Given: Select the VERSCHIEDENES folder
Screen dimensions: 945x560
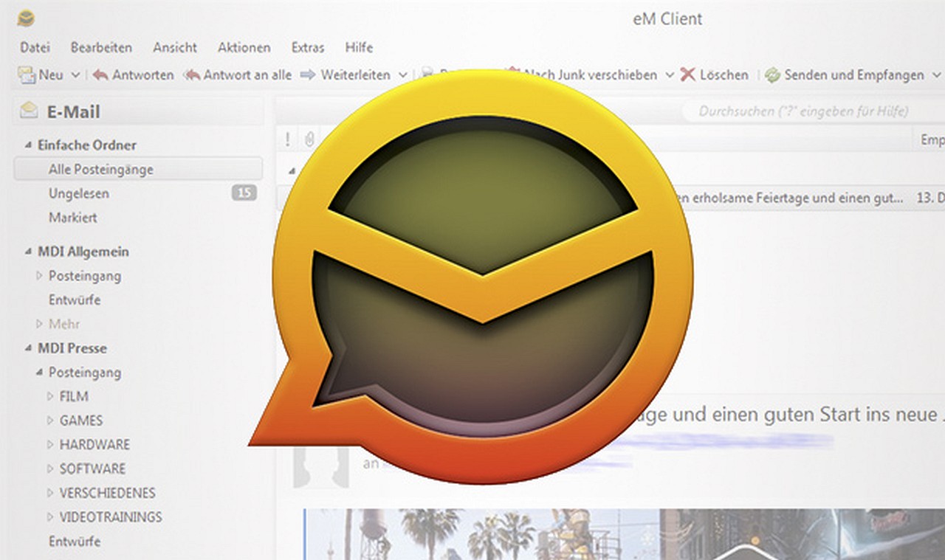Looking at the screenshot, I should 107,493.
